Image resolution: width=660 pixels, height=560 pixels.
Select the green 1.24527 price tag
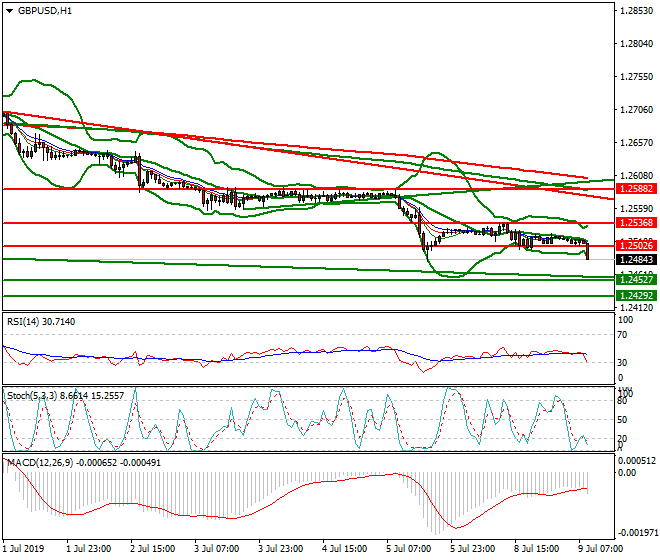[x=636, y=280]
